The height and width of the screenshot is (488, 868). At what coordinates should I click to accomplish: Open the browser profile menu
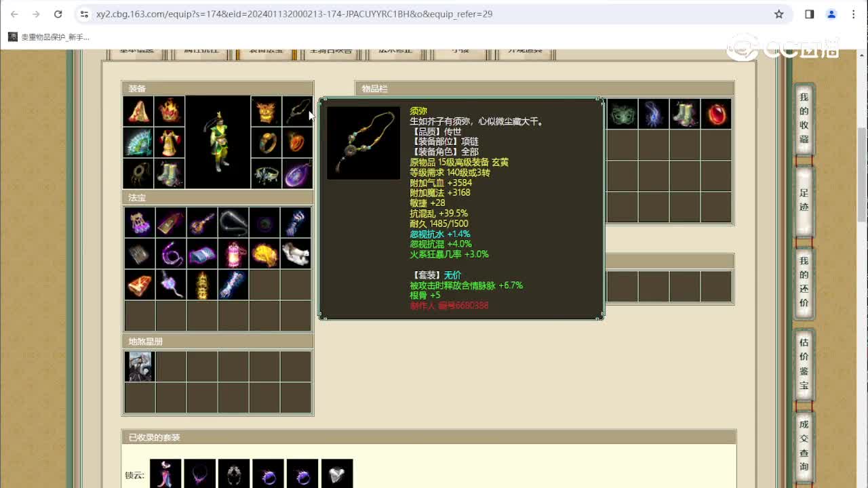tap(831, 14)
